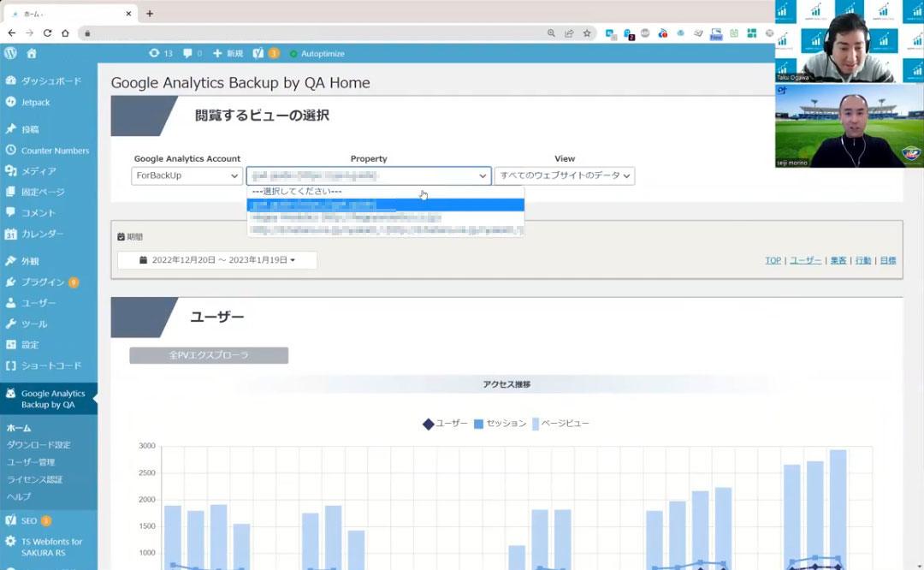This screenshot has height=570, width=924.
Task: Open the Google Analytics Account dropdown showing ForBackUp
Action: point(186,175)
